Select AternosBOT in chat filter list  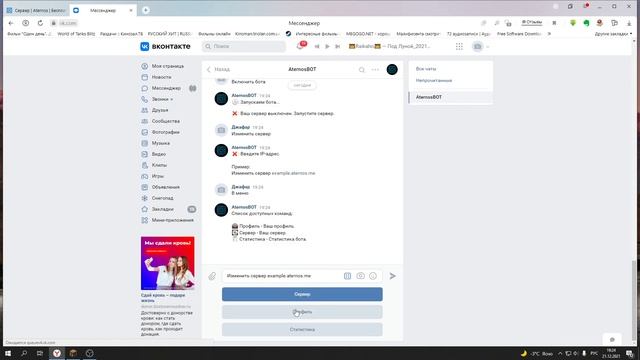point(451,97)
